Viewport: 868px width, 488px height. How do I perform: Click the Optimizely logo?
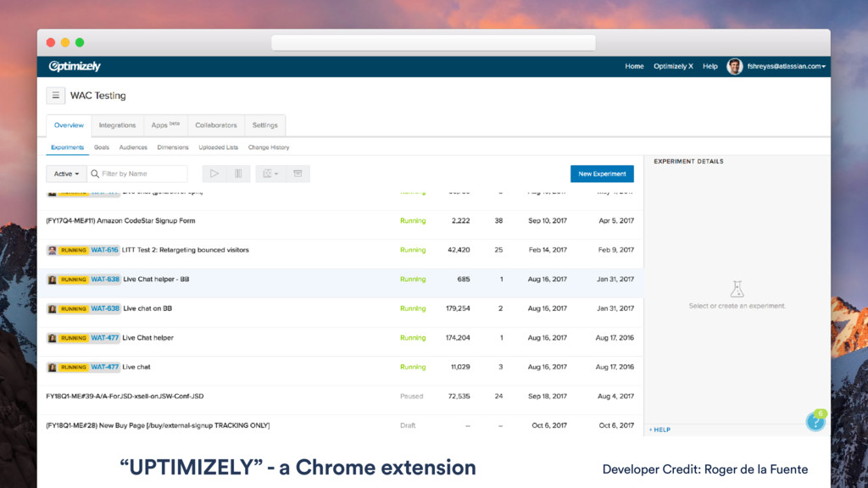(x=75, y=66)
